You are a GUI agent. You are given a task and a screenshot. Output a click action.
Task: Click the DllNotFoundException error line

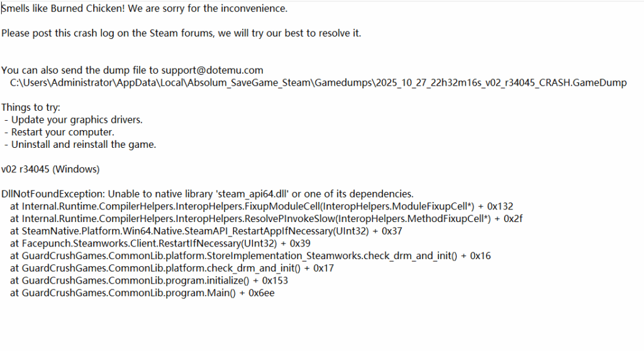pos(208,194)
